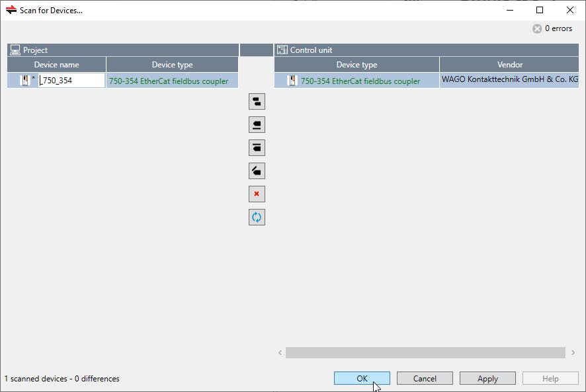
Task: Edit the device name field _750_354
Action: point(71,81)
